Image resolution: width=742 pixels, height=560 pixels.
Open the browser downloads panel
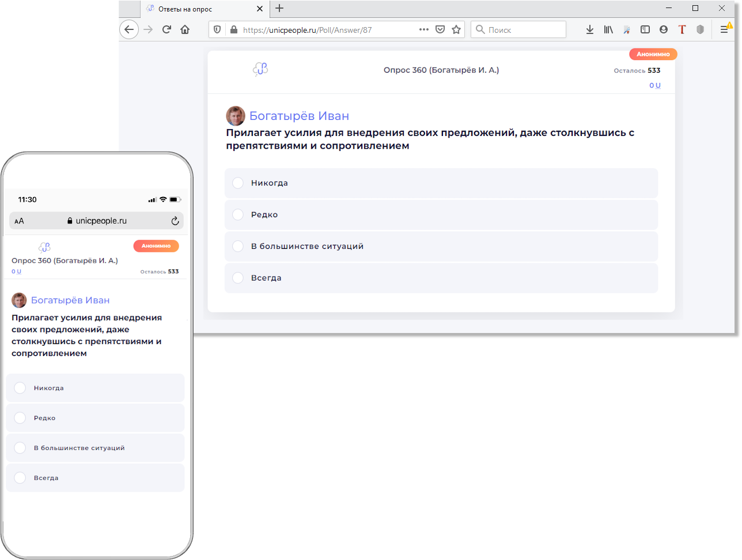click(589, 29)
